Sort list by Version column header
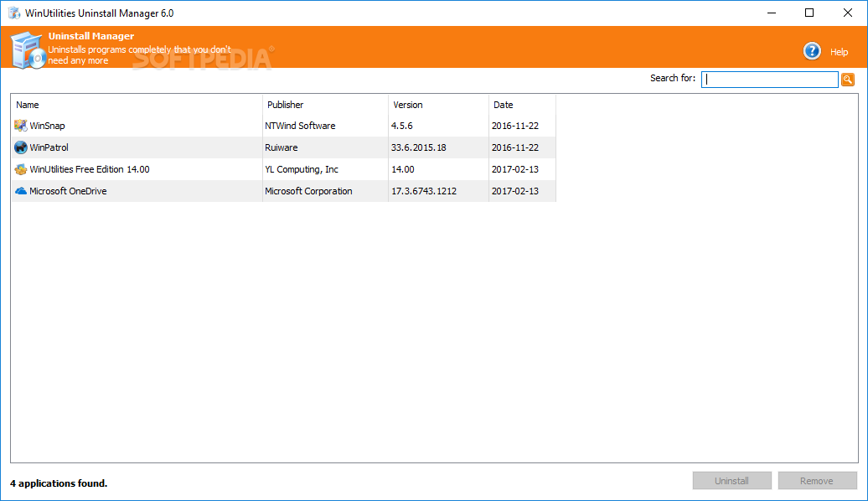Viewport: 868px width, 501px height. [407, 105]
